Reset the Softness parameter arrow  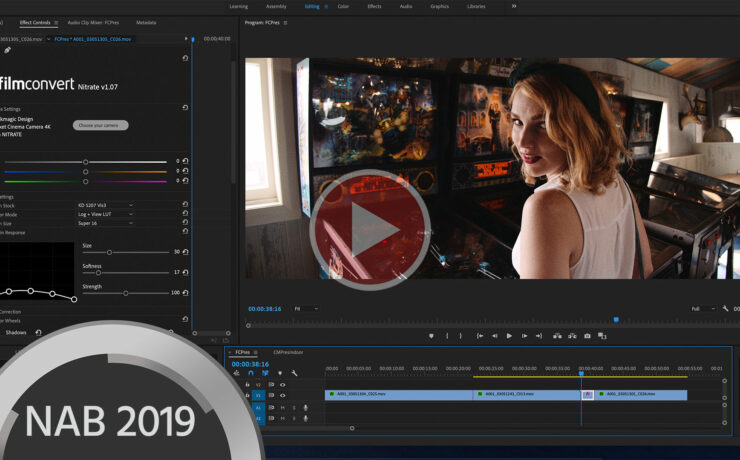(185, 272)
